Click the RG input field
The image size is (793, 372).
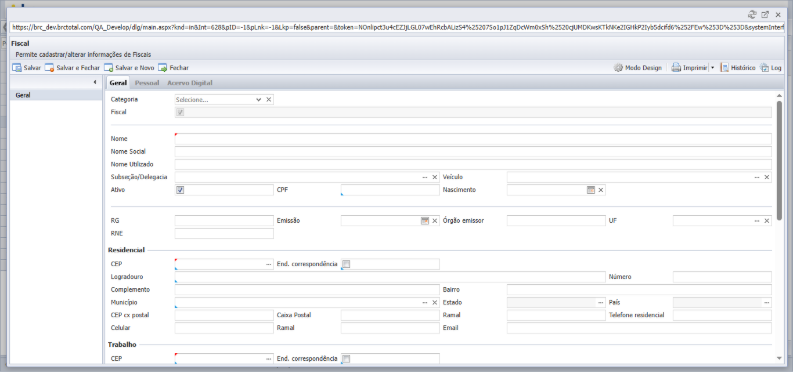(224, 221)
